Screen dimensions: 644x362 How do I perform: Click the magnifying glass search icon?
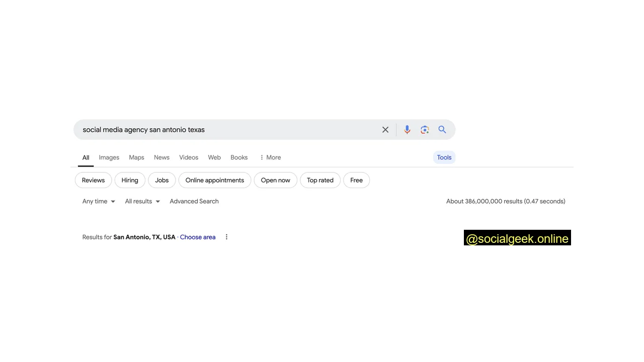442,130
